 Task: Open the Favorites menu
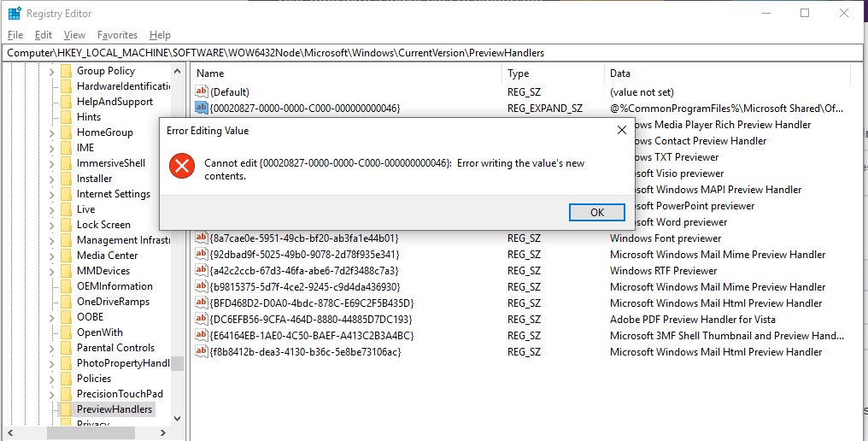pos(117,35)
